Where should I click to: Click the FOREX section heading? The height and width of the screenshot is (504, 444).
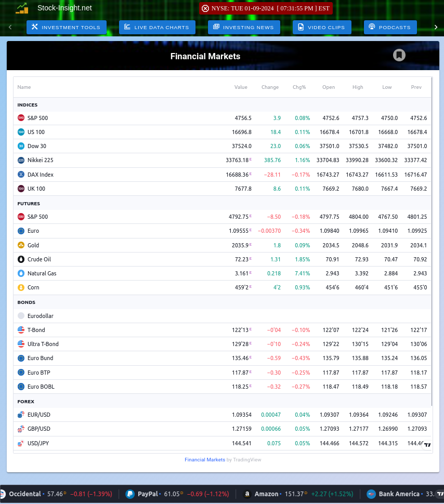pos(26,402)
